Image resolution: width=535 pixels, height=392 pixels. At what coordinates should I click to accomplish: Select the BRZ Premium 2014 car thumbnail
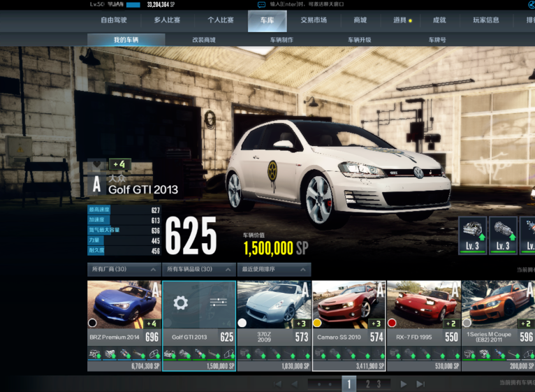click(124, 305)
